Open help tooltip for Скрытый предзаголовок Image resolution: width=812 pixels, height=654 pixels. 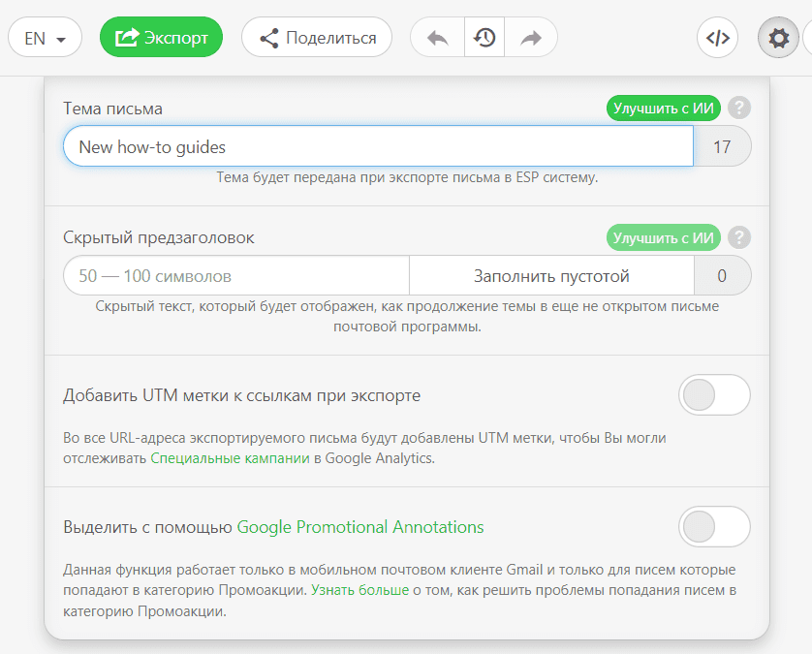tap(739, 237)
